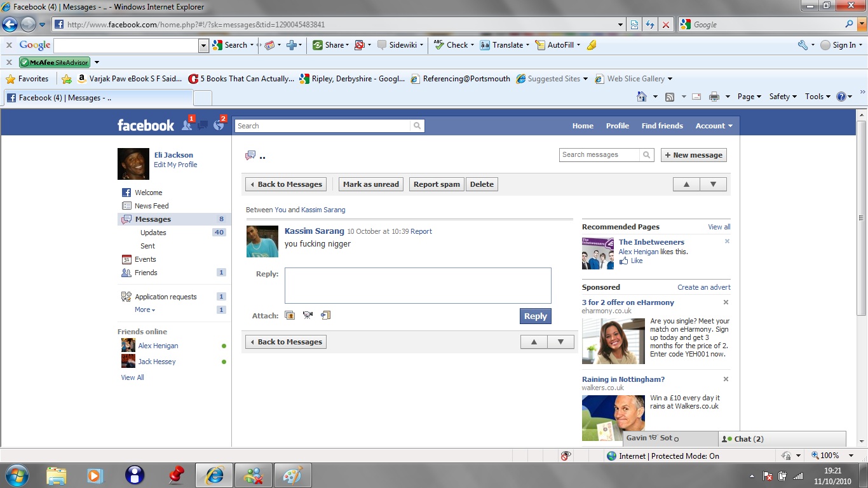Close The Inbetweeners recommended page suggestion

[x=727, y=241]
